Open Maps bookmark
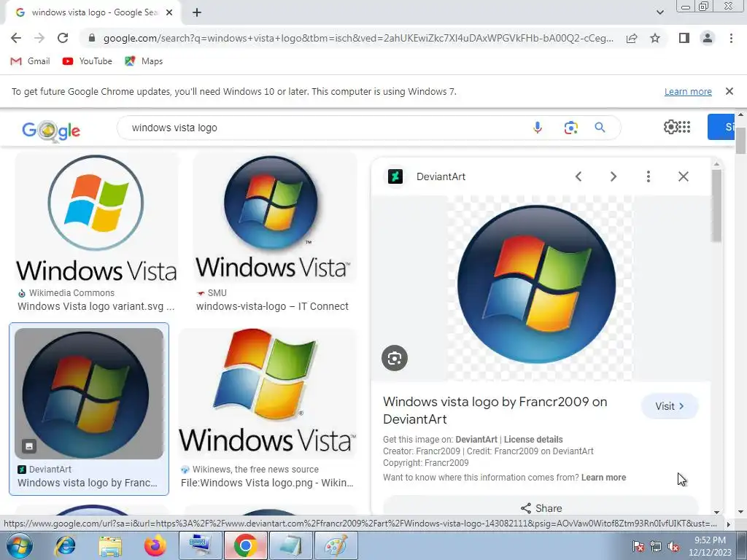This screenshot has width=747, height=560. [x=144, y=61]
